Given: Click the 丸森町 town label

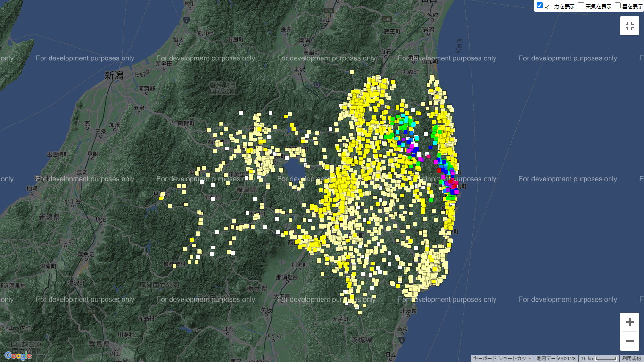Looking at the screenshot, I should 411,72.
